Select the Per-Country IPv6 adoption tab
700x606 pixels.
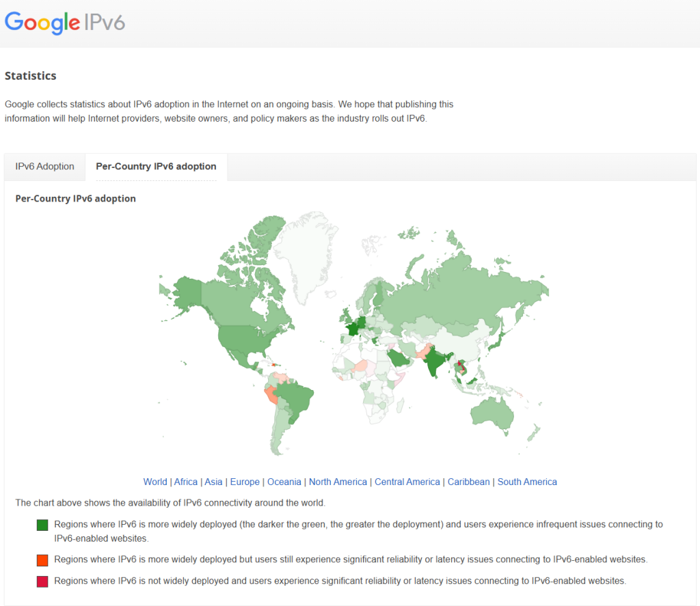156,167
